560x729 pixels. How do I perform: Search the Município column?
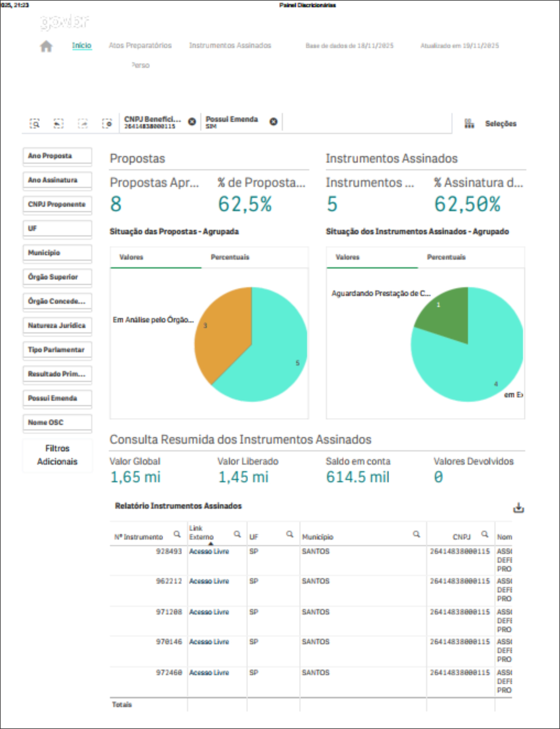(416, 534)
